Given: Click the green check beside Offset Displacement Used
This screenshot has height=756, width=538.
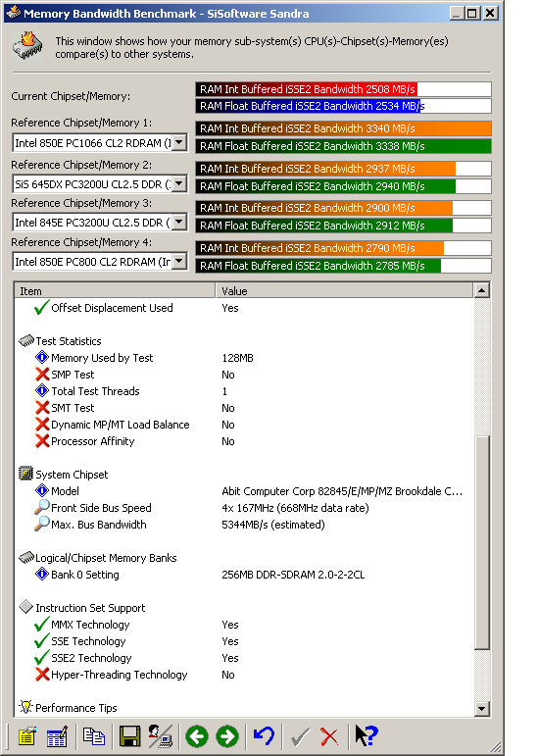Looking at the screenshot, I should pos(42,307).
